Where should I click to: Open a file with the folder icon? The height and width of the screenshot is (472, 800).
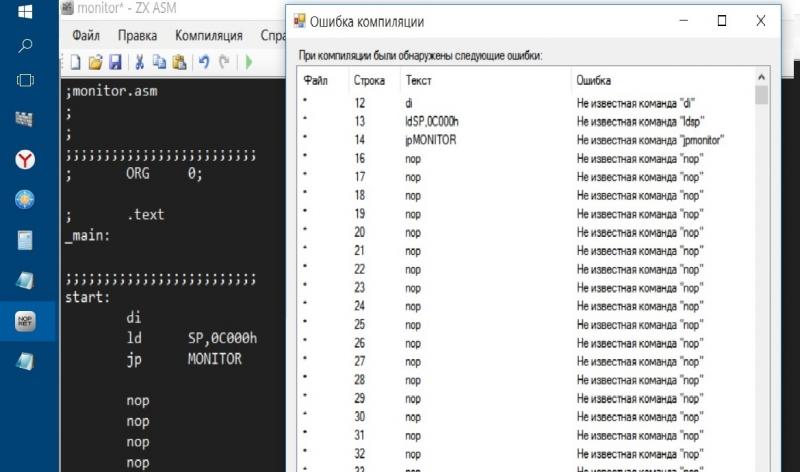point(95,62)
